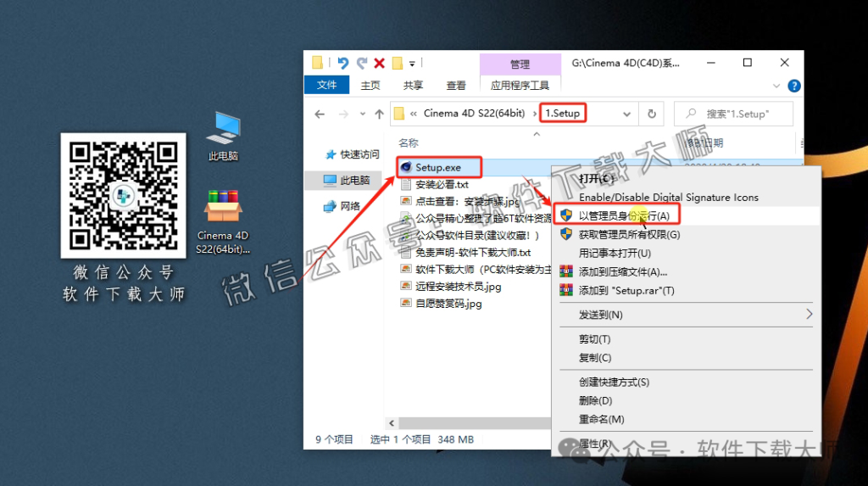Expand the ribbon with the chevron arrow
This screenshot has height=486, width=868.
pyautogui.click(x=776, y=86)
